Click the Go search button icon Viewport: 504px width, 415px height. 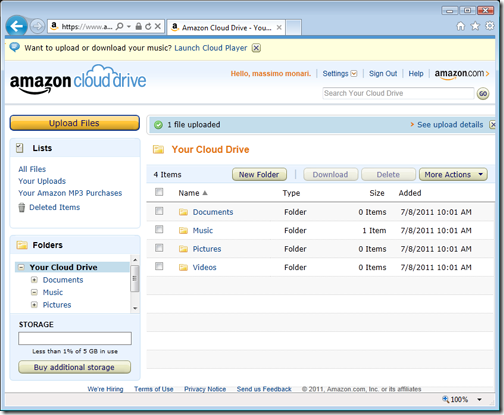483,94
